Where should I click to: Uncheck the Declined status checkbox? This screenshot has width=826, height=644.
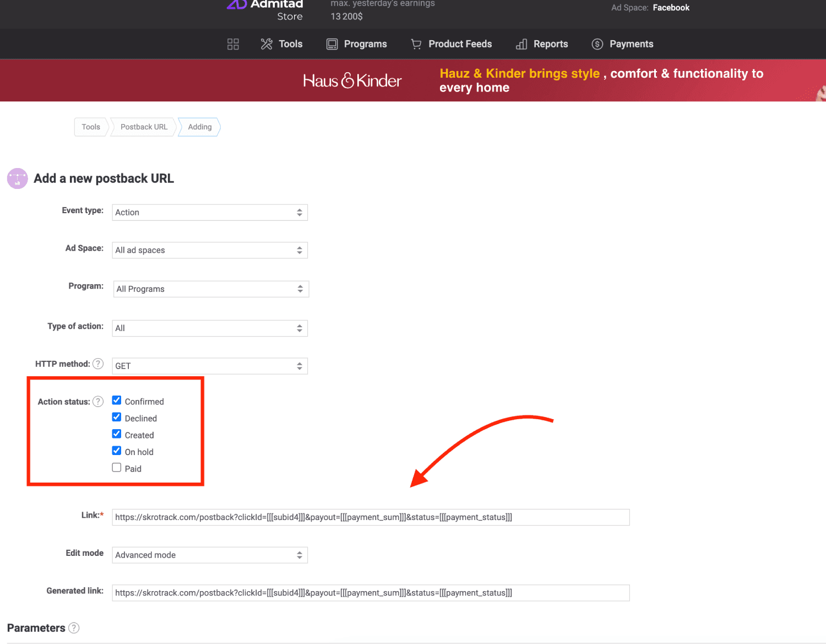click(x=117, y=417)
